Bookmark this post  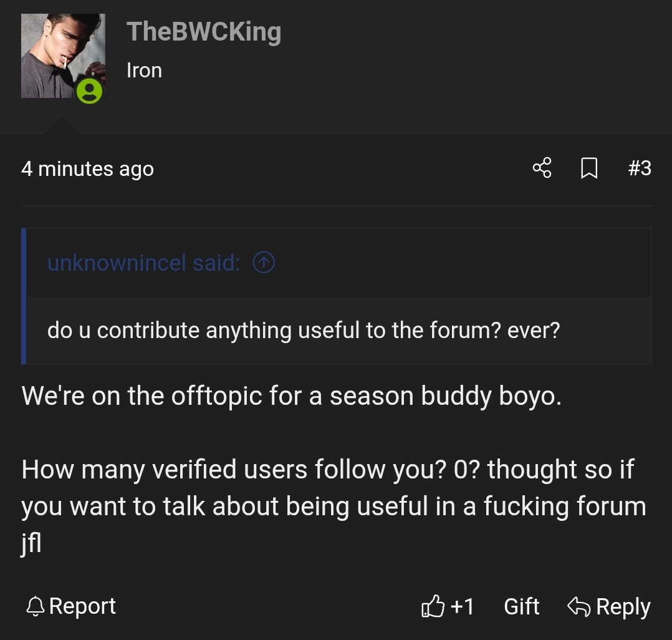589,168
